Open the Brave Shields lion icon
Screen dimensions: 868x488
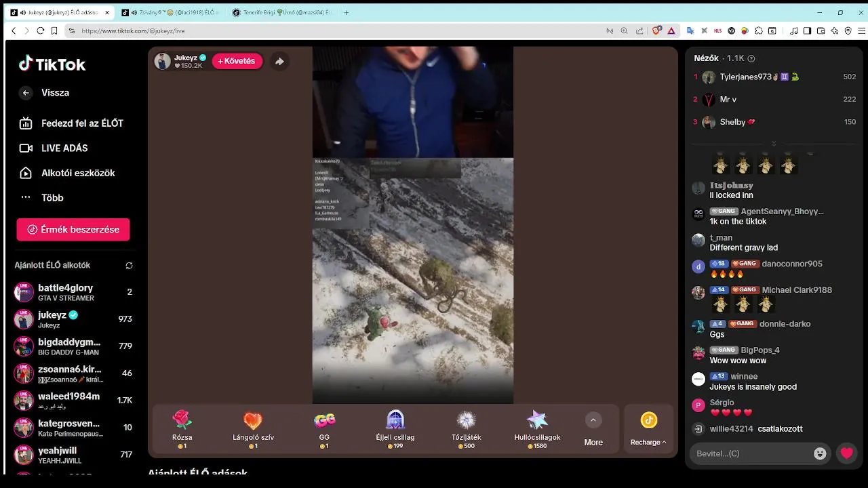coord(656,30)
